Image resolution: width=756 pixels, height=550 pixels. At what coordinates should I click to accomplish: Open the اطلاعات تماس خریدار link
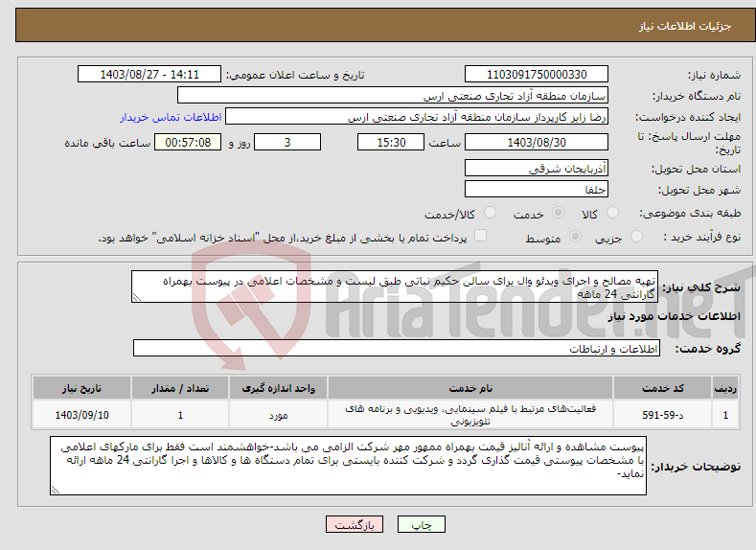click(171, 117)
